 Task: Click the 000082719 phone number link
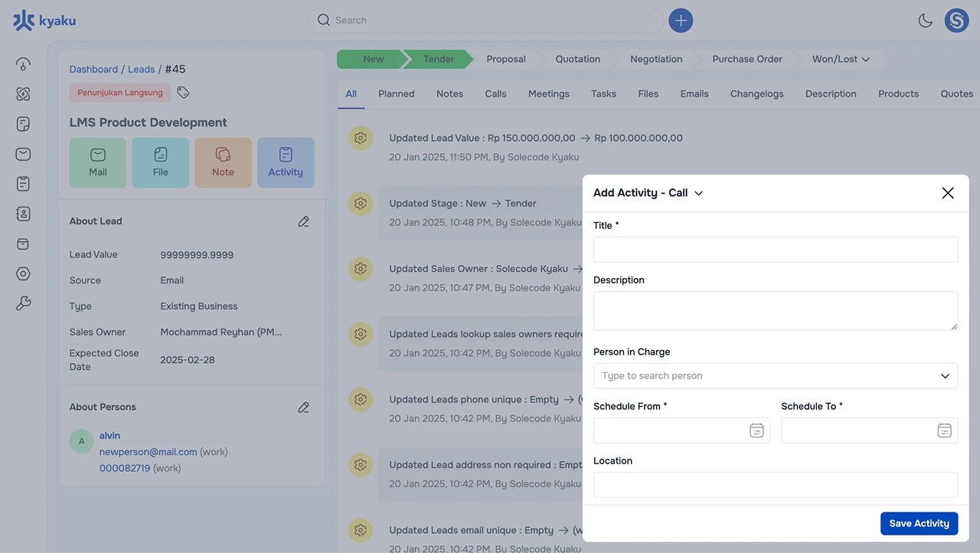[125, 468]
